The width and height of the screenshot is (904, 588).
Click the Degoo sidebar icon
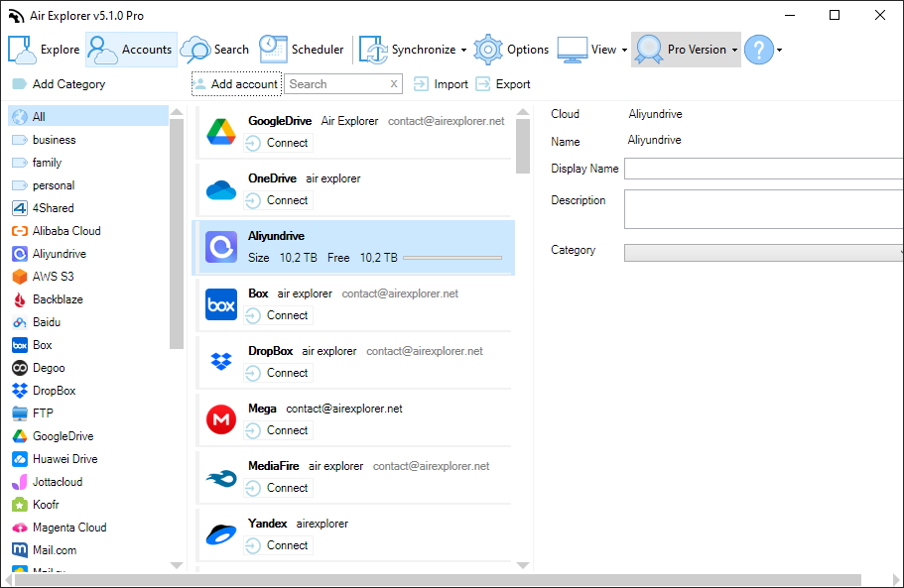coord(20,368)
